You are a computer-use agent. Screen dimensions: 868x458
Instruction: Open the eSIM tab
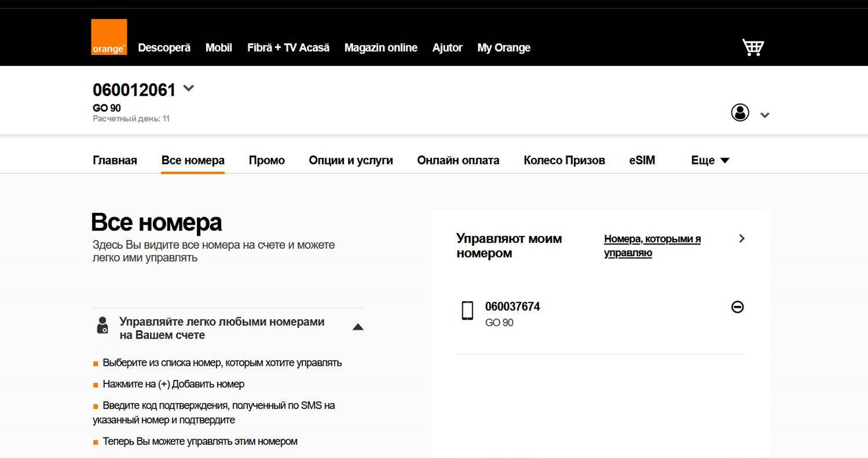point(642,160)
